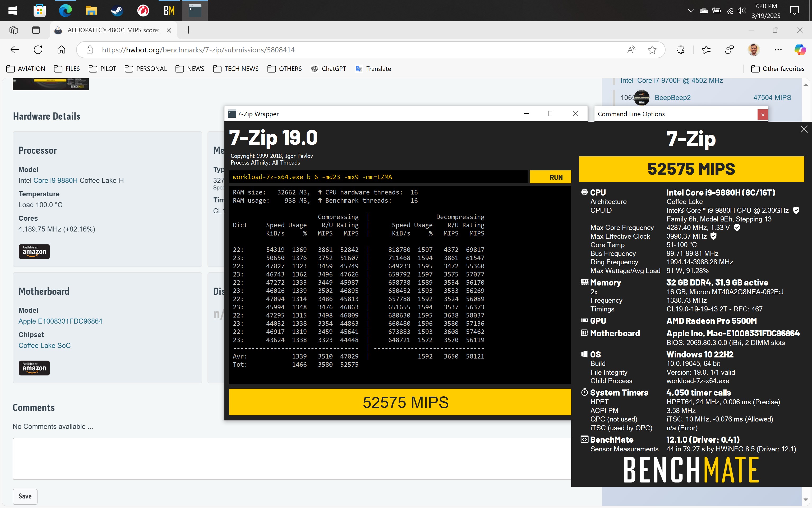Click Amazon button under Motherboard
812x508 pixels.
click(x=34, y=368)
